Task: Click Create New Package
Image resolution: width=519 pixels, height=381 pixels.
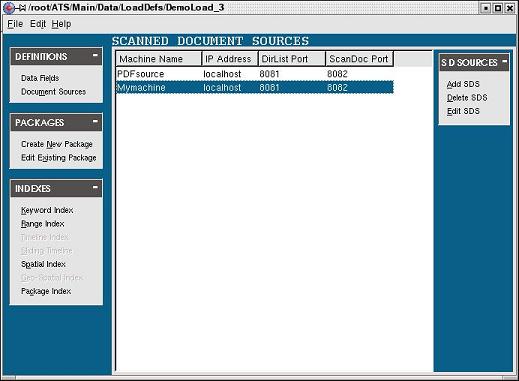Action: point(57,144)
